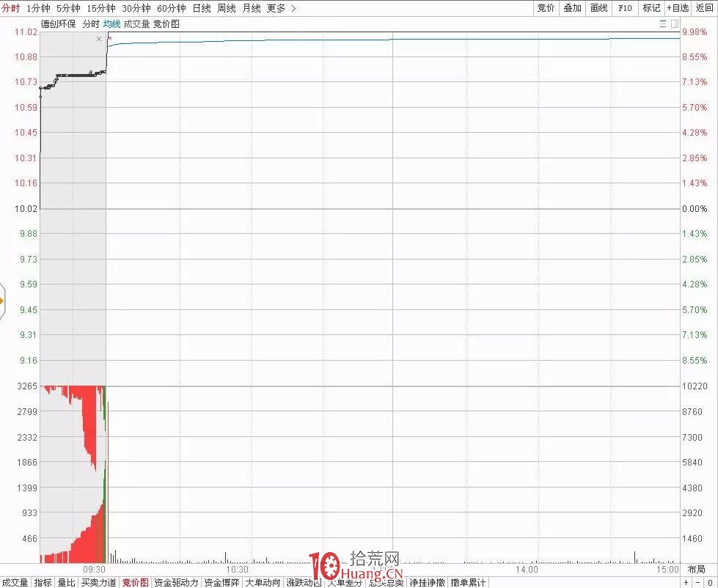Click the 0.00% percent axis label
The image size is (718, 588).
tap(695, 209)
